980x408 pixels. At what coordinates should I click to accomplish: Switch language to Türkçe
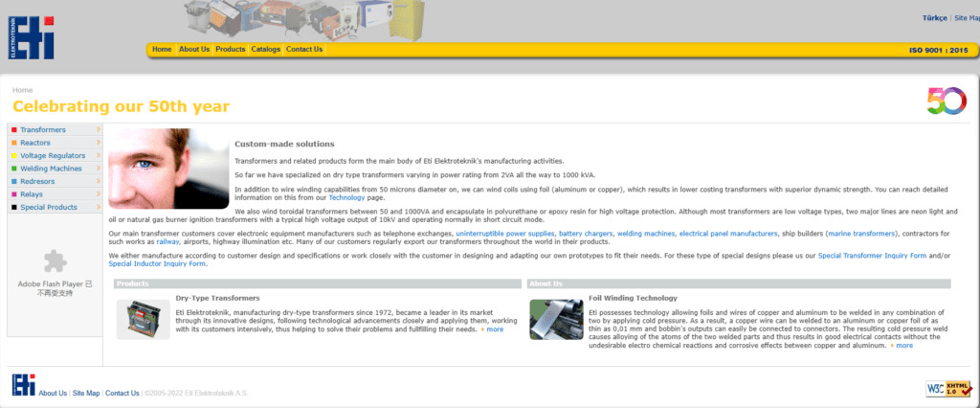[934, 18]
